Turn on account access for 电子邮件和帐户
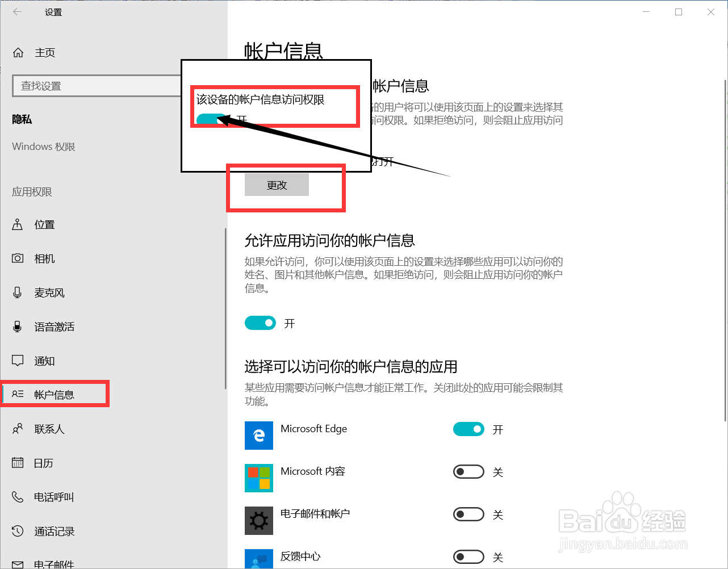 click(x=468, y=514)
